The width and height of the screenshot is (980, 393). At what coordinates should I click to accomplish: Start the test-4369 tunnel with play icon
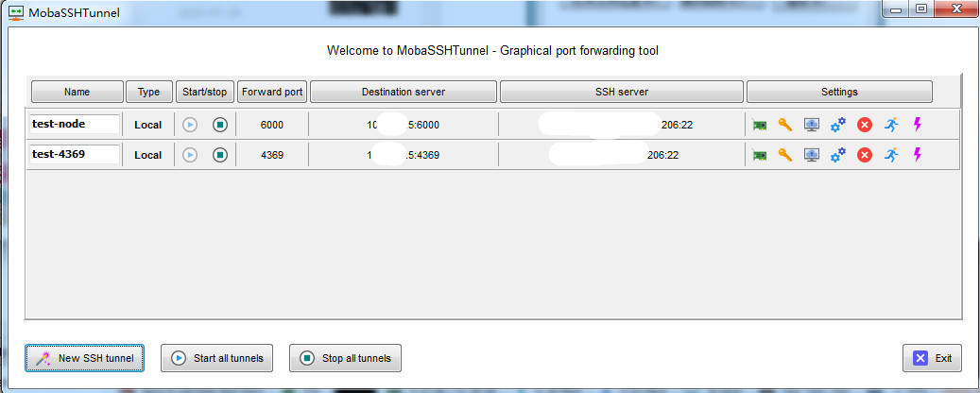(190, 155)
